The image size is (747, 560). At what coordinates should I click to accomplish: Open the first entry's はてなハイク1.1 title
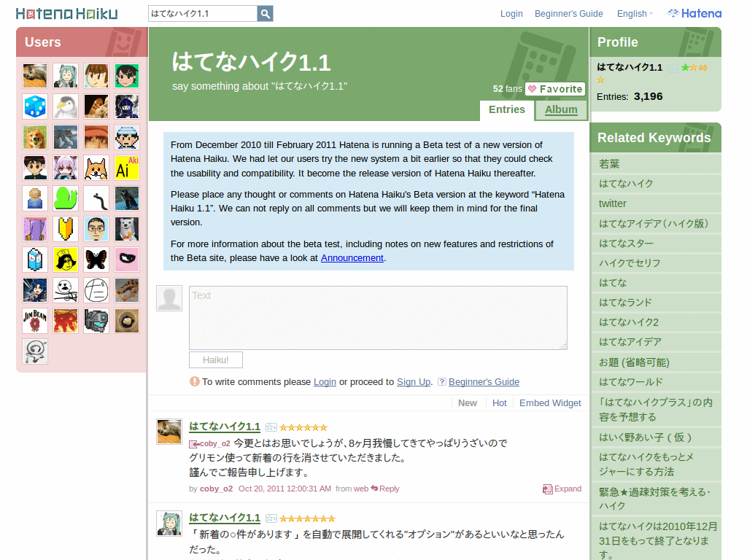coord(225,426)
